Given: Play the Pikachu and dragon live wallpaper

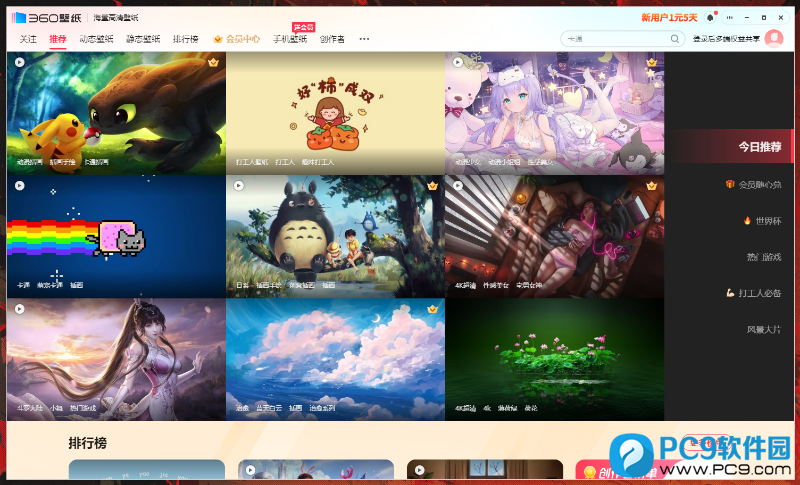Looking at the screenshot, I should [x=19, y=62].
